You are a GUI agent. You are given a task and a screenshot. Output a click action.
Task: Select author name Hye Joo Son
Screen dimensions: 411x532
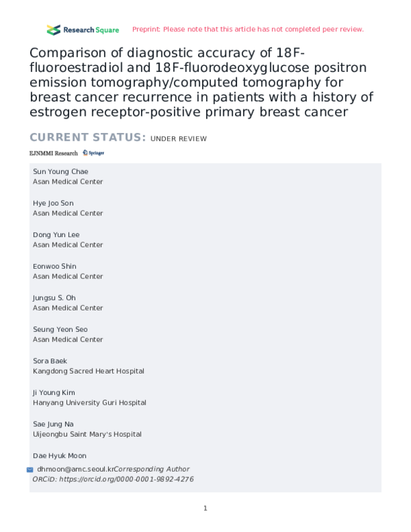[53, 204]
